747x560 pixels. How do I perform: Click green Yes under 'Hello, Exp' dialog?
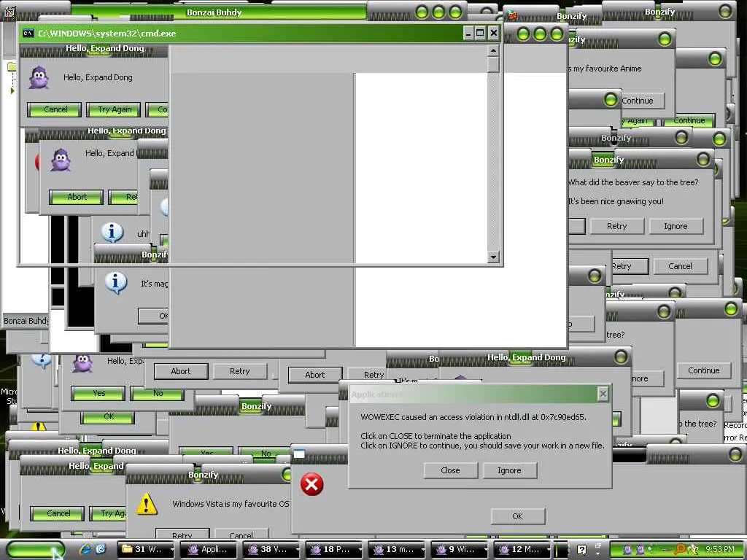coord(98,393)
